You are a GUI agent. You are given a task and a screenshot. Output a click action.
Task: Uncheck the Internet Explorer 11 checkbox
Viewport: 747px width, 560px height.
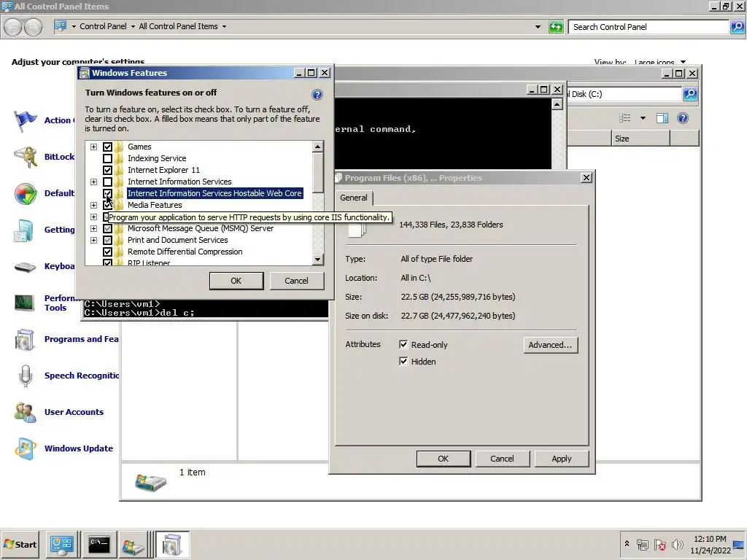click(108, 170)
